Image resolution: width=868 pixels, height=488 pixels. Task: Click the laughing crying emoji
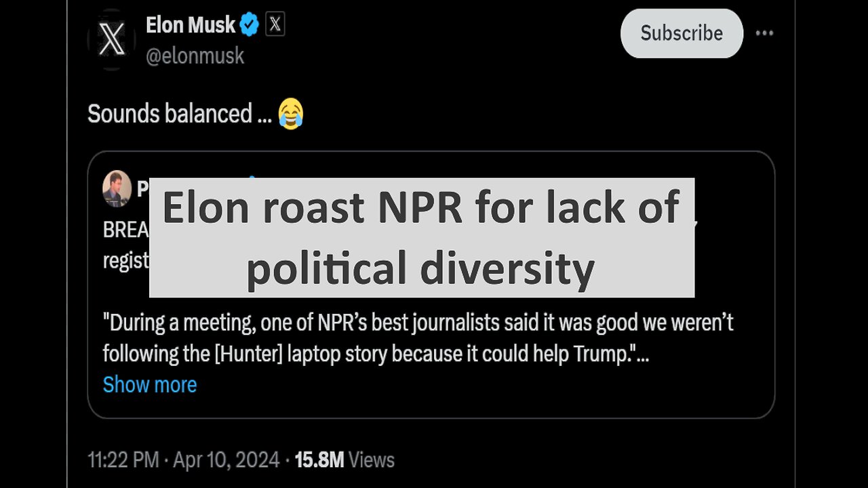[290, 113]
